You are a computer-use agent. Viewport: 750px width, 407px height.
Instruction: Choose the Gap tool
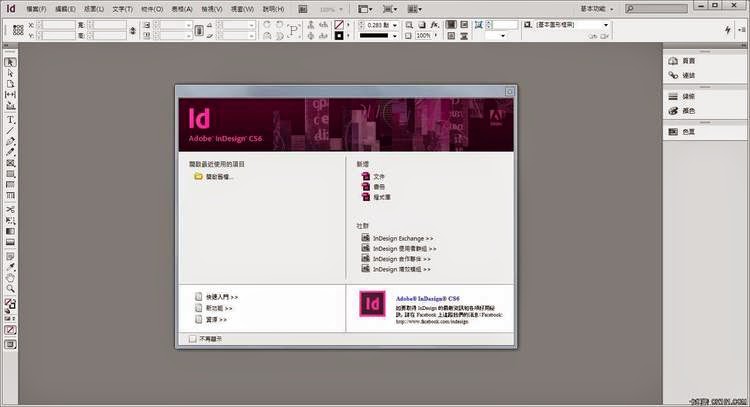(10, 95)
